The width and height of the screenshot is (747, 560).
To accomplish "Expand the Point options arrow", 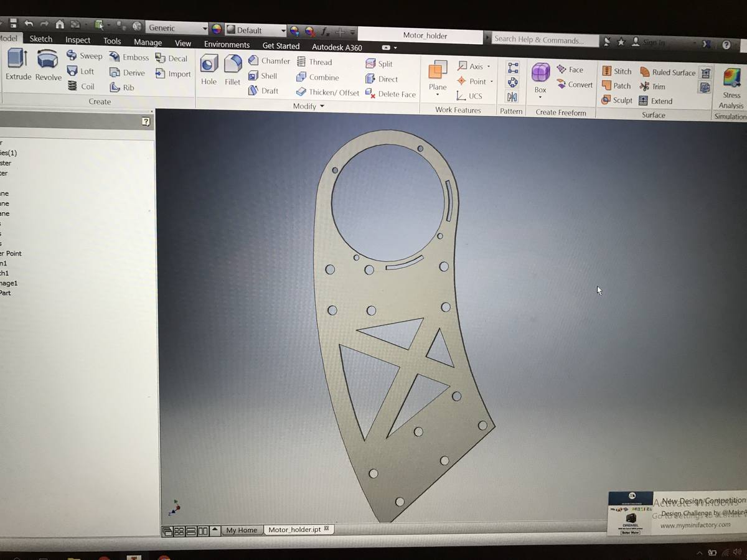I will (x=491, y=82).
